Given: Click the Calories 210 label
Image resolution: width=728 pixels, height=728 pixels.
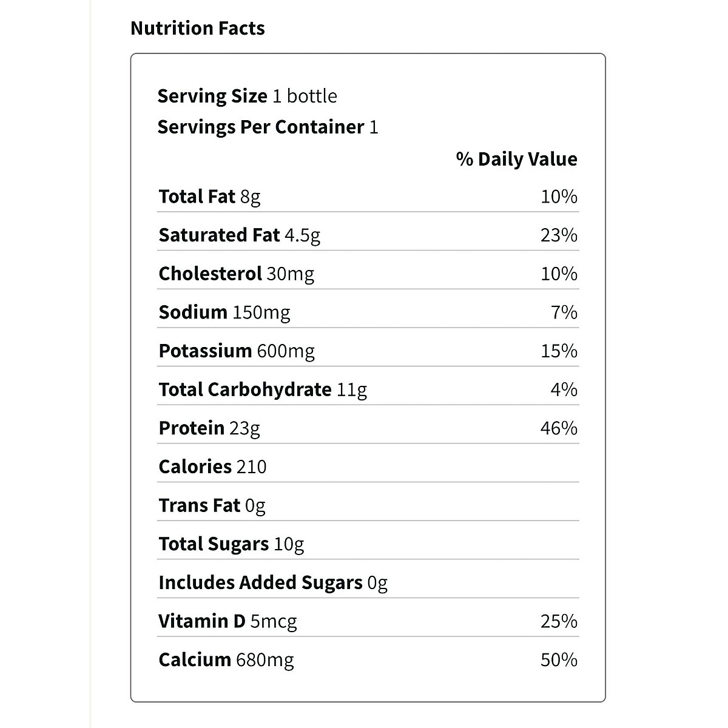Looking at the screenshot, I should coord(212,467).
